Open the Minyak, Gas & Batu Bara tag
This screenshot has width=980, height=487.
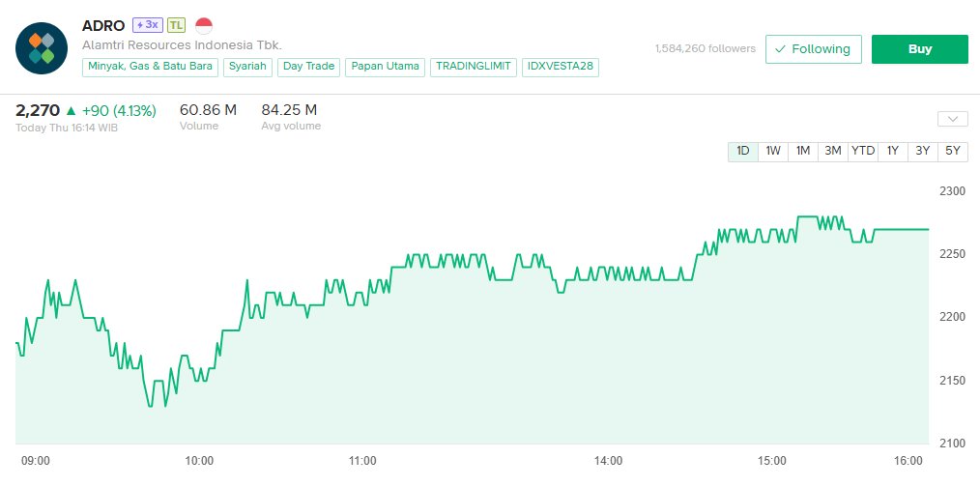[150, 67]
